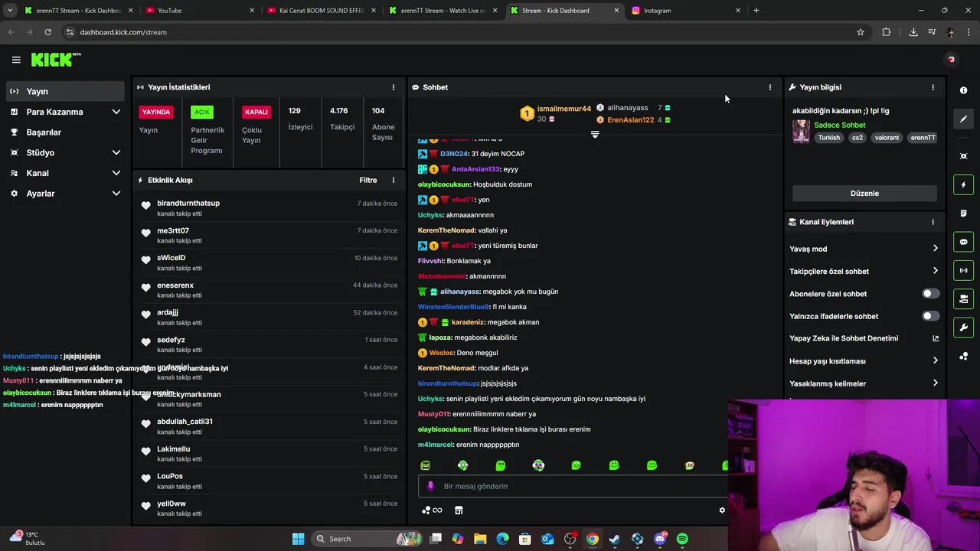Select the pencil edit icon in right sidebar
The width and height of the screenshot is (980, 551).
coord(963,119)
